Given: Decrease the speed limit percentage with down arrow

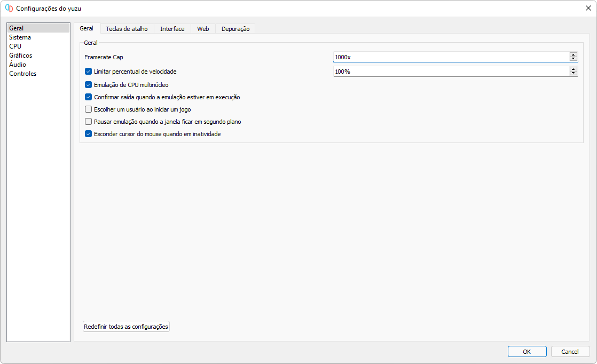Looking at the screenshot, I should click(x=574, y=74).
